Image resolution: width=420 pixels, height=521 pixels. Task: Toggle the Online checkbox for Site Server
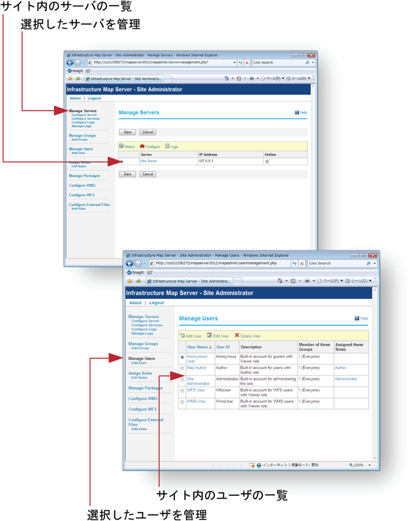(x=267, y=162)
